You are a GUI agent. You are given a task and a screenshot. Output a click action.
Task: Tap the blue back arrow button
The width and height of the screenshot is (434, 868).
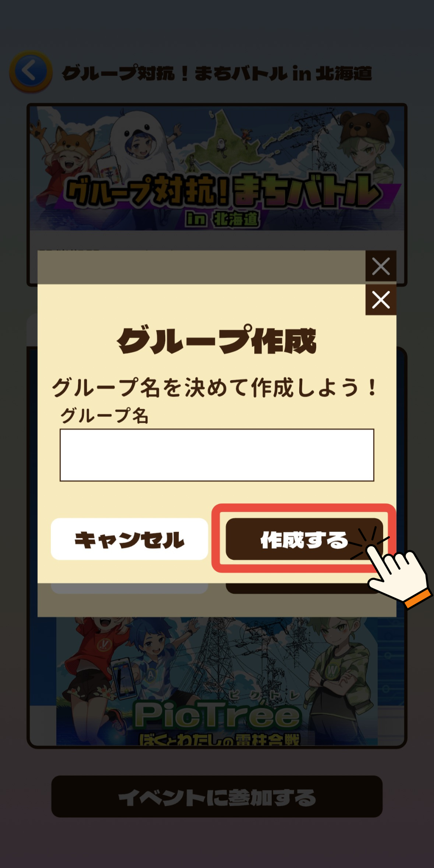pyautogui.click(x=31, y=71)
